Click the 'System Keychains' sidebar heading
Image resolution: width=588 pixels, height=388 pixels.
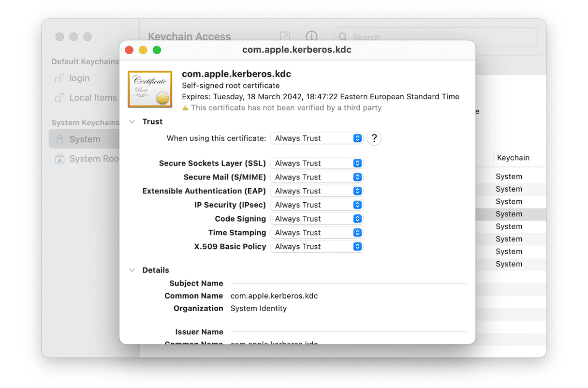click(85, 123)
